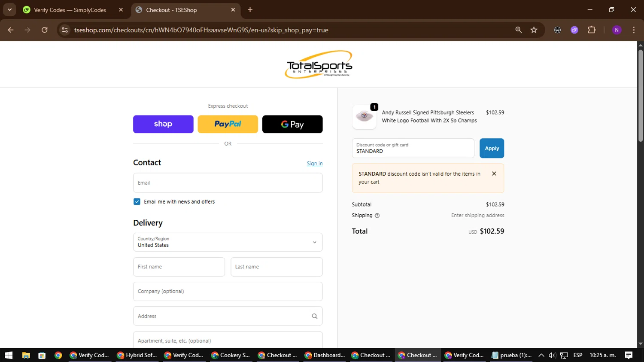Reload the checkout page
The height and width of the screenshot is (362, 644).
(45, 30)
